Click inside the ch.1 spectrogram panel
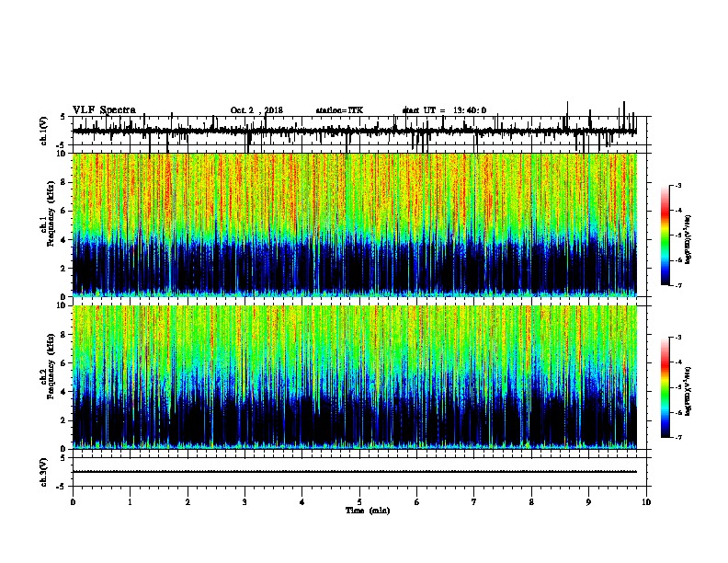Viewport: 728px width, 563px height. [x=354, y=224]
